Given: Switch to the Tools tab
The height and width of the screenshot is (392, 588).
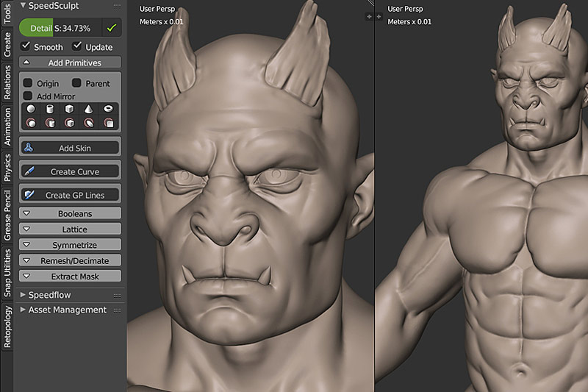Looking at the screenshot, I should click(x=7, y=13).
